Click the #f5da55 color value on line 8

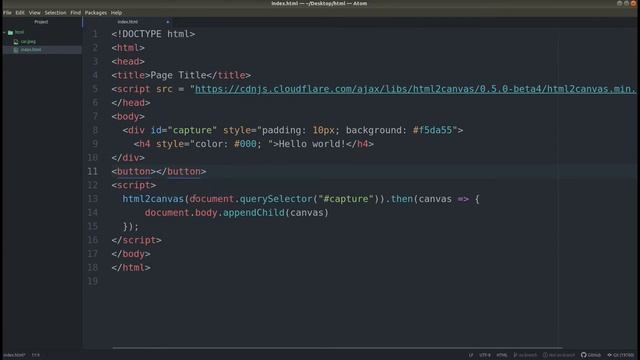(433, 130)
